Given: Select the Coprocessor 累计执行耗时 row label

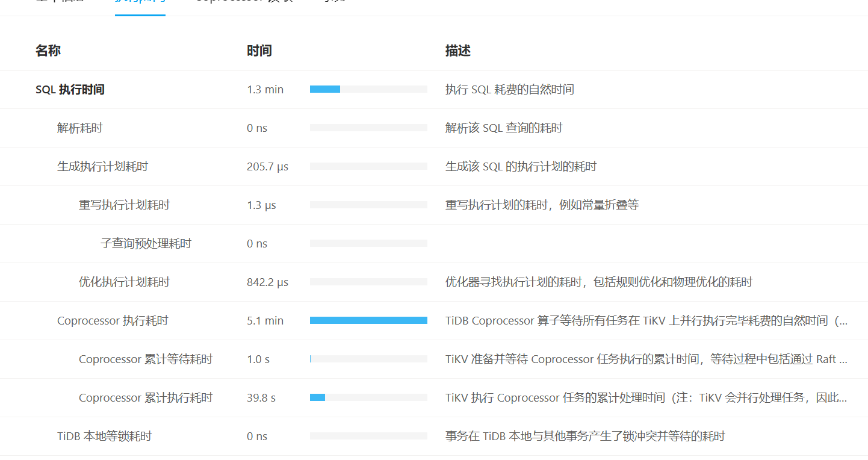Looking at the screenshot, I should [146, 398].
